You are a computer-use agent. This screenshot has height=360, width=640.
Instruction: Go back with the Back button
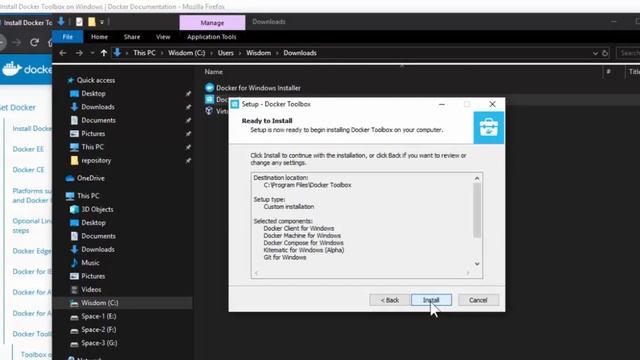(389, 300)
